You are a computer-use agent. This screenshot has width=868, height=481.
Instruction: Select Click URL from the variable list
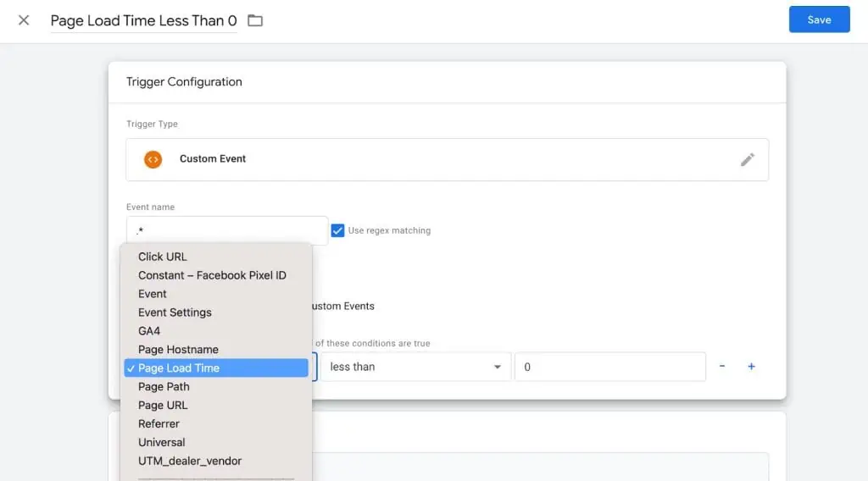tap(163, 257)
